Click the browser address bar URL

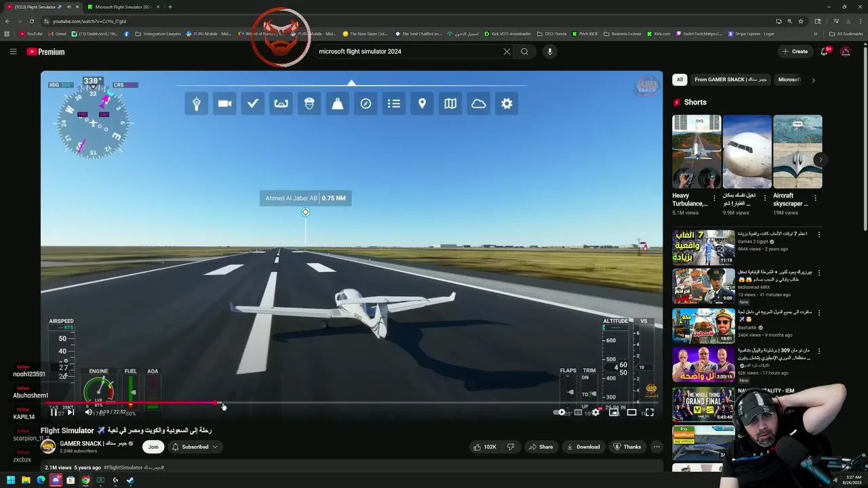click(90, 21)
